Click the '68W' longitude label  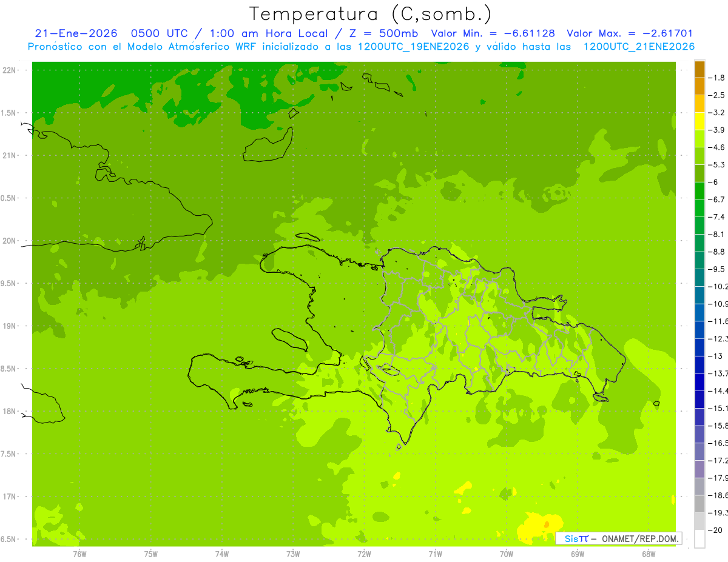coord(648,554)
